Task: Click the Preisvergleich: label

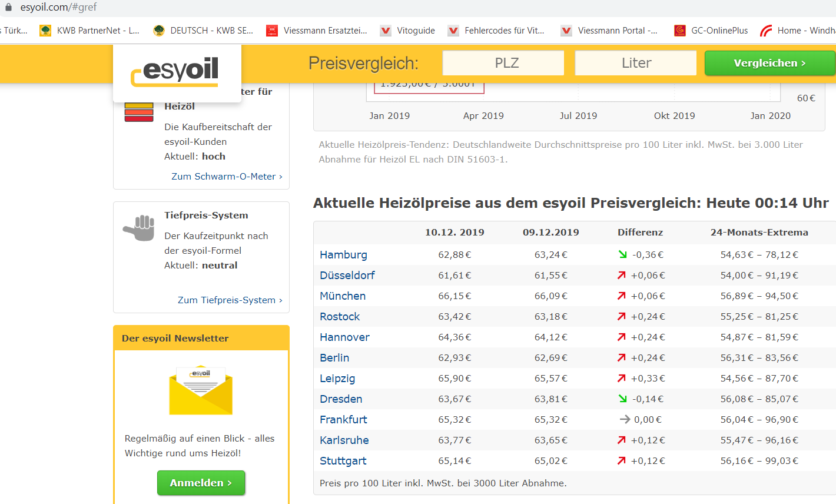Action: 363,63
